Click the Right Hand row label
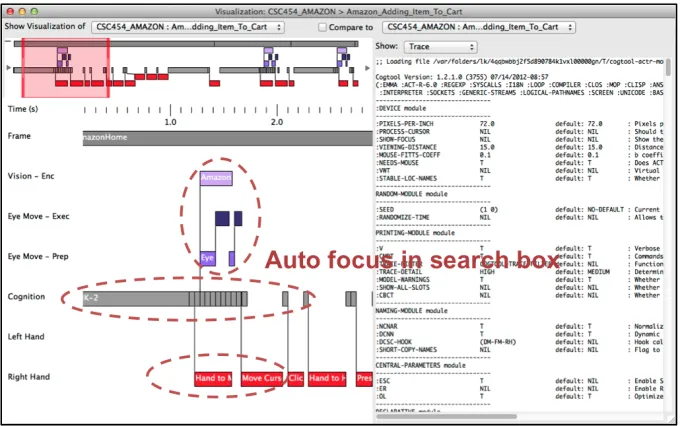680x426 pixels. tap(29, 377)
